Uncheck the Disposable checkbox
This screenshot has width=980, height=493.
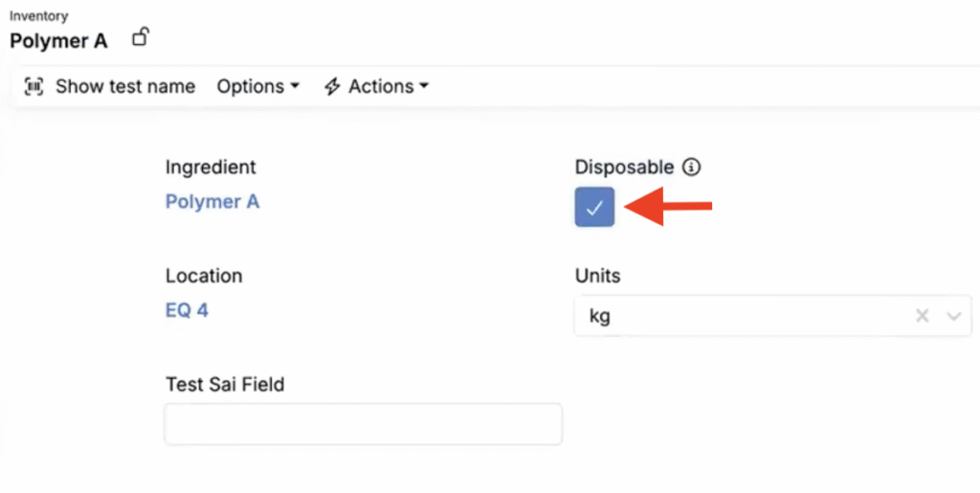pyautogui.click(x=594, y=207)
